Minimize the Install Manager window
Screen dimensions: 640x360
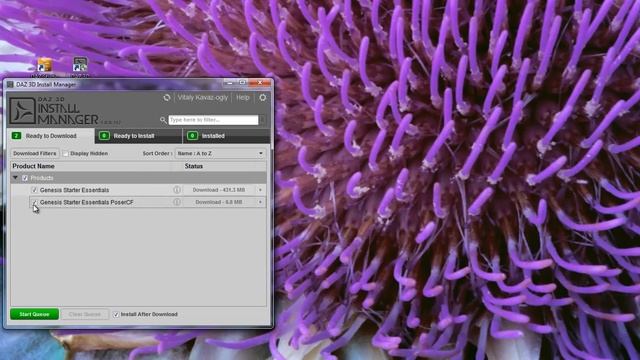230,83
